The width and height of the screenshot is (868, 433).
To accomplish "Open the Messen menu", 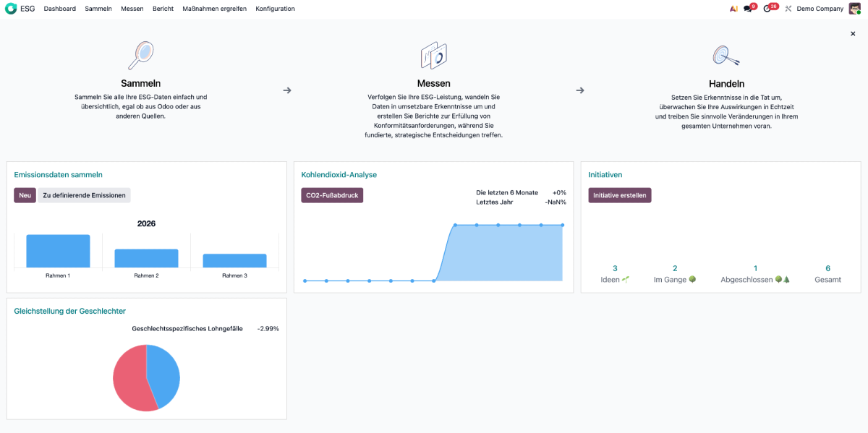I will point(132,9).
